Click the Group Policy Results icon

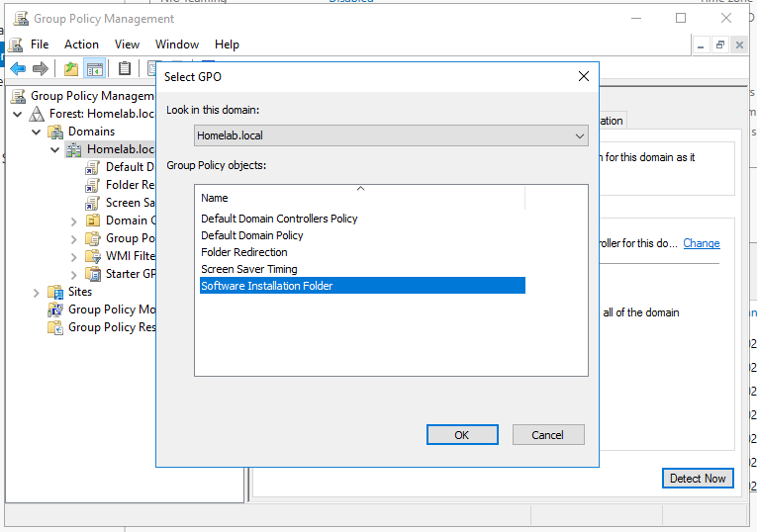pyautogui.click(x=55, y=327)
